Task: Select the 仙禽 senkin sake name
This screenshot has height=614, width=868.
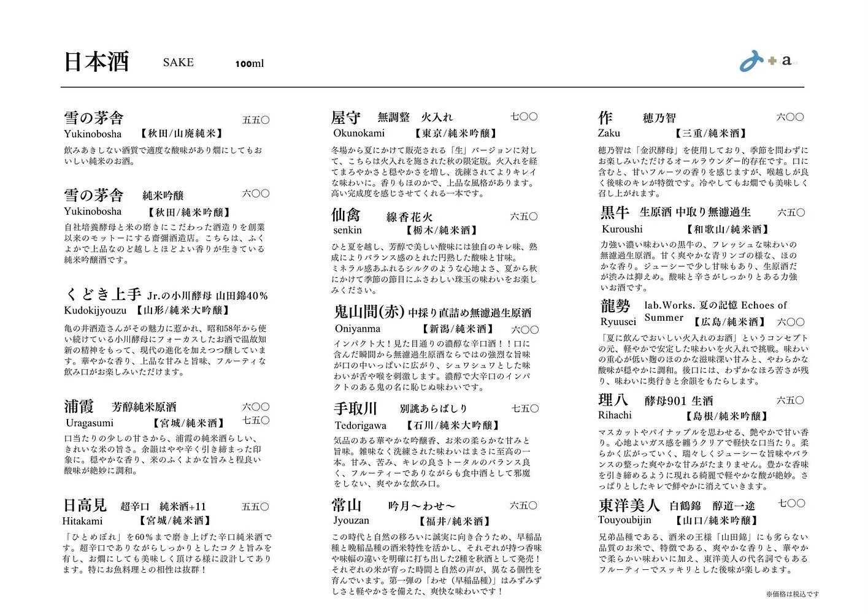Action: point(346,215)
